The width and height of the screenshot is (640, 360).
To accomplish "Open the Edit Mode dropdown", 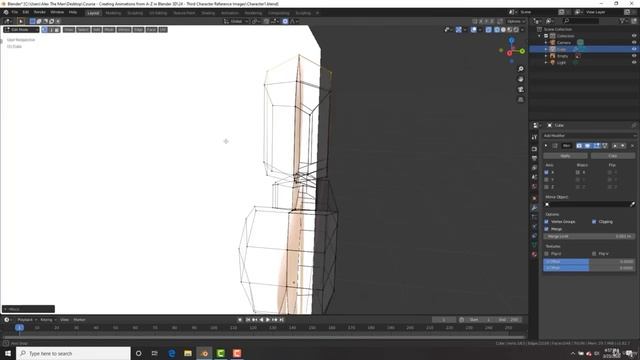I will (21, 30).
